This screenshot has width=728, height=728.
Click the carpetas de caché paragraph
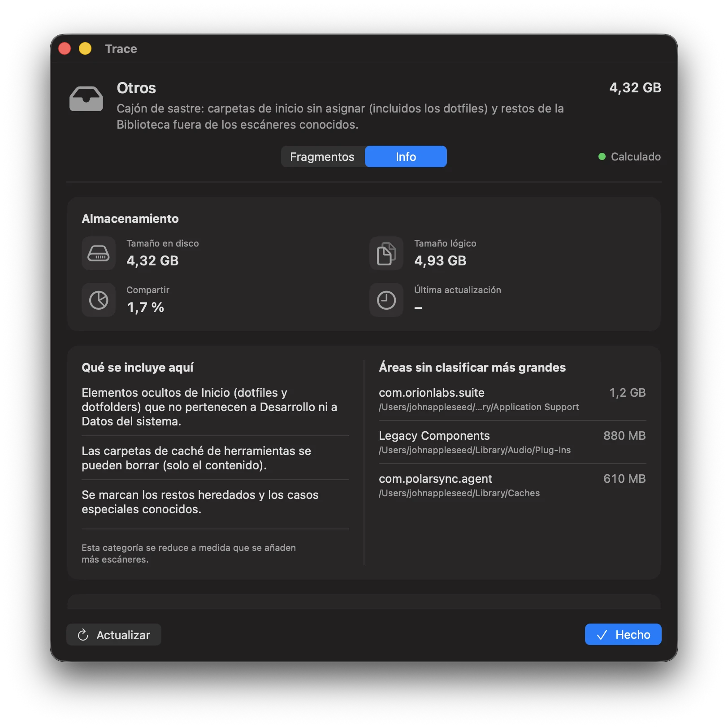point(196,458)
